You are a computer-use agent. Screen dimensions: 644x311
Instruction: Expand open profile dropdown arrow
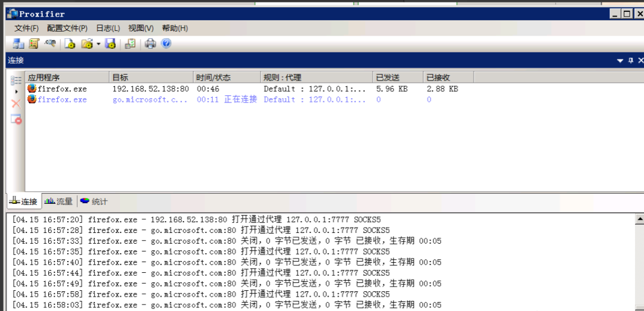[98, 44]
